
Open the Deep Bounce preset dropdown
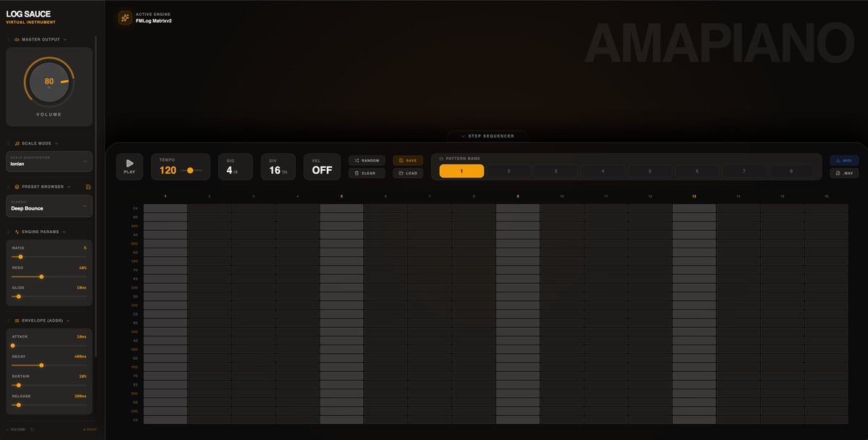49,206
